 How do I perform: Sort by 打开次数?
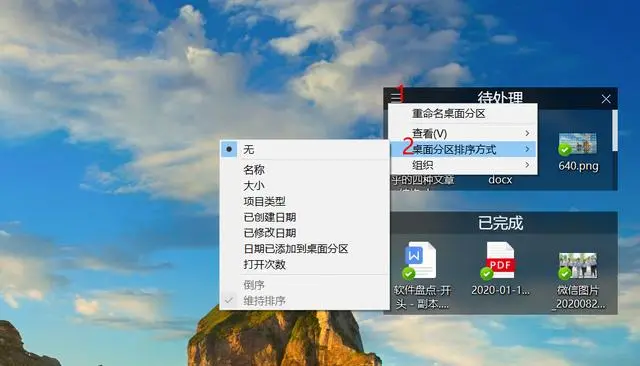tap(304, 264)
